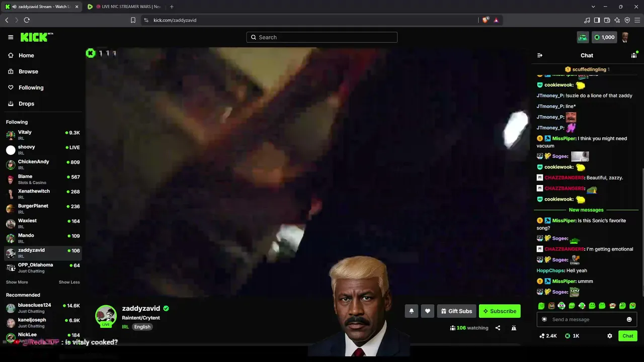644x362 pixels.
Task: Reload the current page
Action: (27, 20)
